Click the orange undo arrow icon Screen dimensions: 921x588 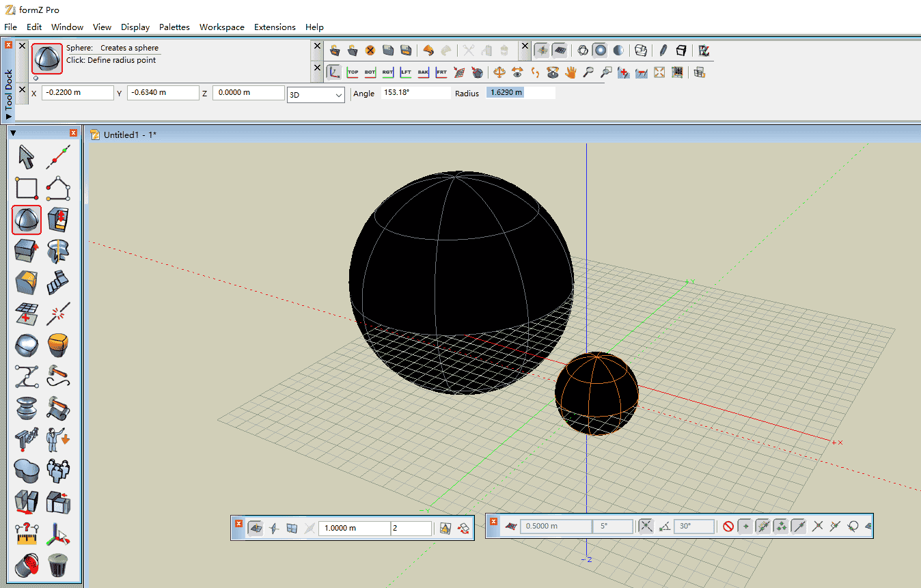point(428,50)
